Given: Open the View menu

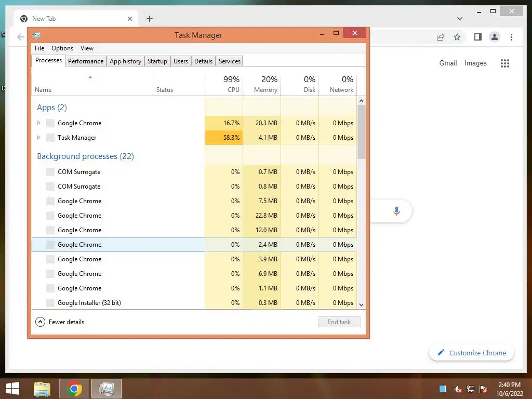Looking at the screenshot, I should [x=87, y=48].
